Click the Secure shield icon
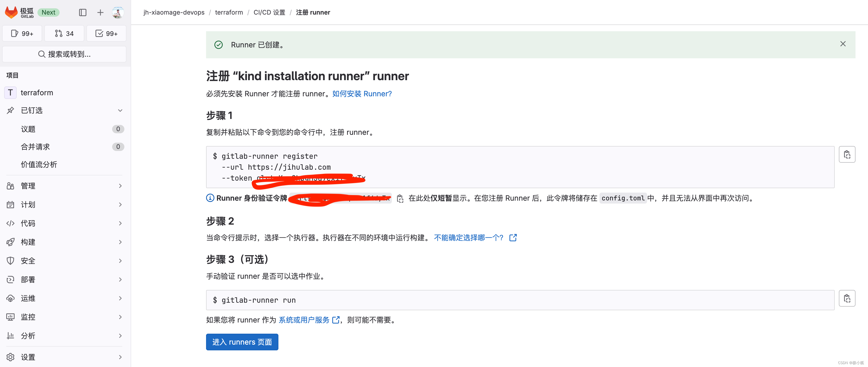The height and width of the screenshot is (367, 868). pos(10,261)
